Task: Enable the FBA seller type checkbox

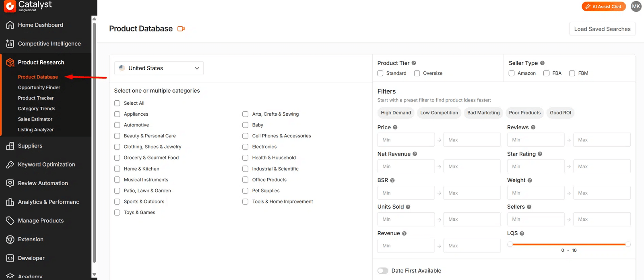Action: [x=546, y=73]
